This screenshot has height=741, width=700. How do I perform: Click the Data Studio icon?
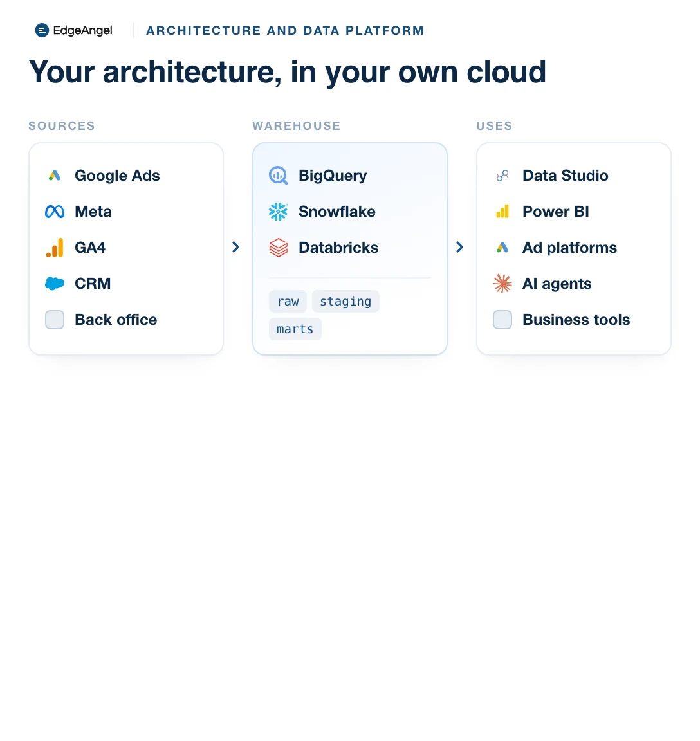coord(502,176)
